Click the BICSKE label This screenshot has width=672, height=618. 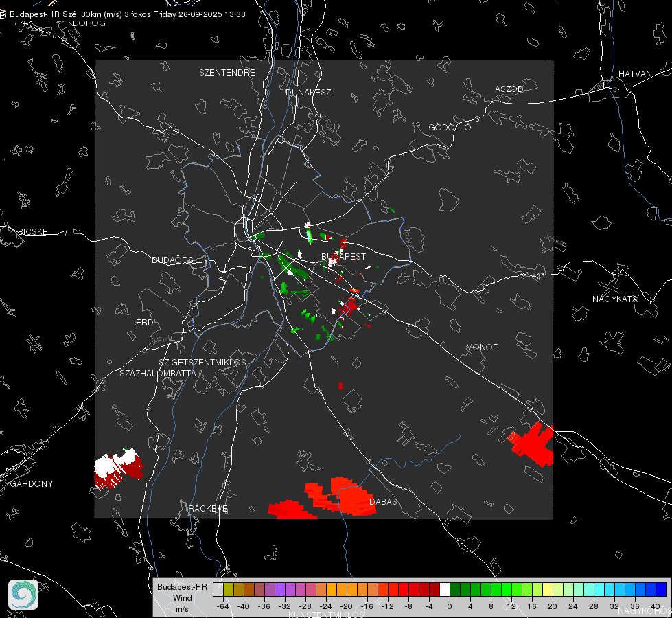(x=32, y=232)
